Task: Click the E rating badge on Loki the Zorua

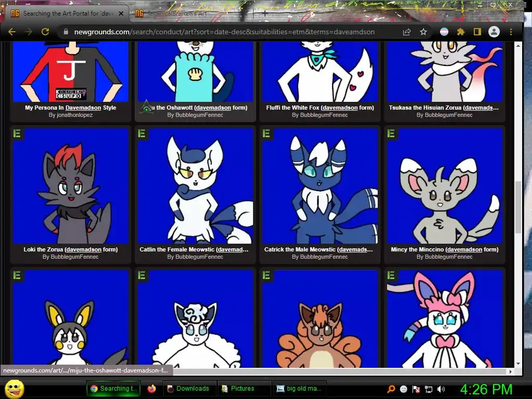Action: [17, 134]
